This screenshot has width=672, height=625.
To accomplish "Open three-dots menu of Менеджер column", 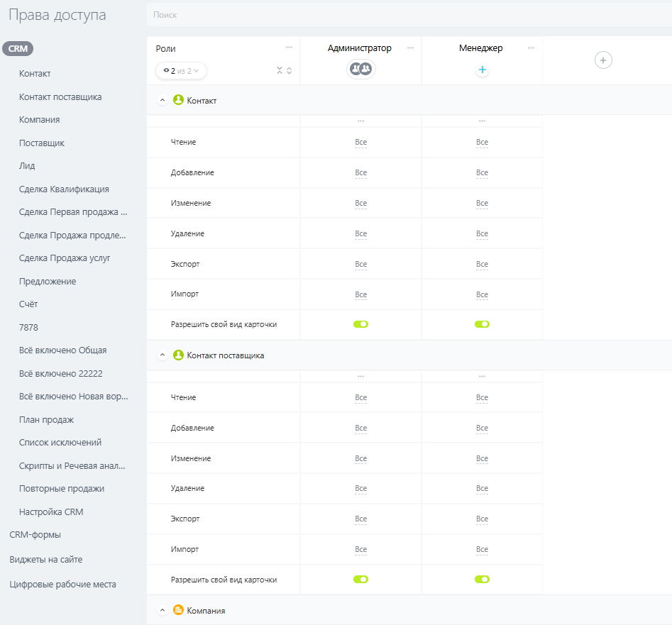I will 531,48.
